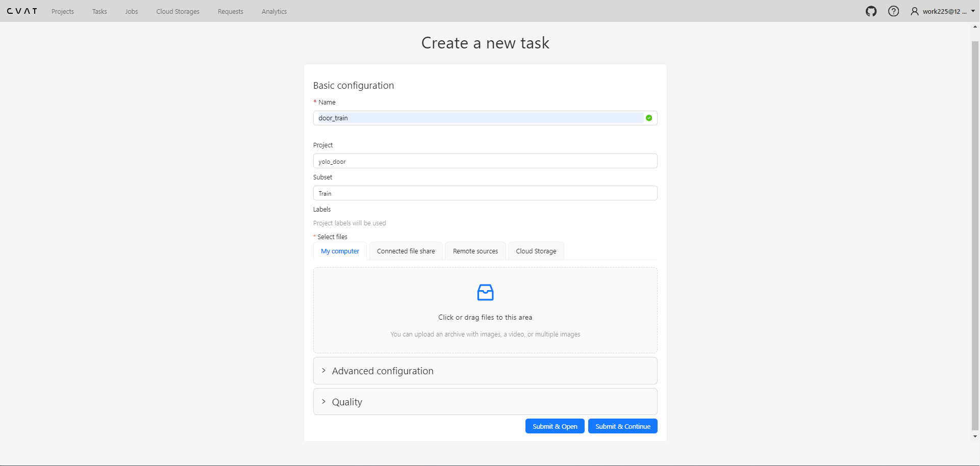Switch to the Cloud Storage tab
980x466 pixels.
pyautogui.click(x=536, y=251)
